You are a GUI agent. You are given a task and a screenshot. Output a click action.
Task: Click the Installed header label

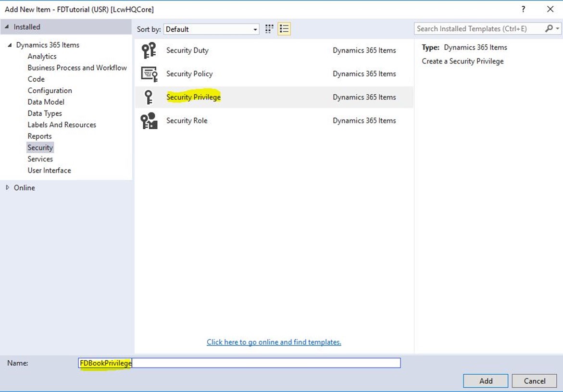27,27
